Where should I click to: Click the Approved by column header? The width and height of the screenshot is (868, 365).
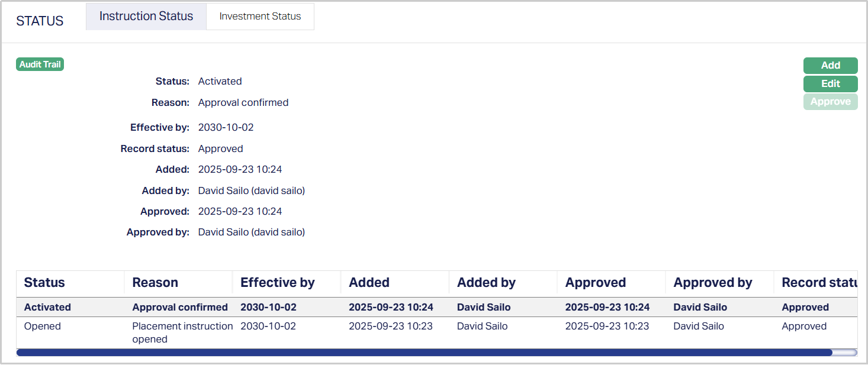point(712,283)
